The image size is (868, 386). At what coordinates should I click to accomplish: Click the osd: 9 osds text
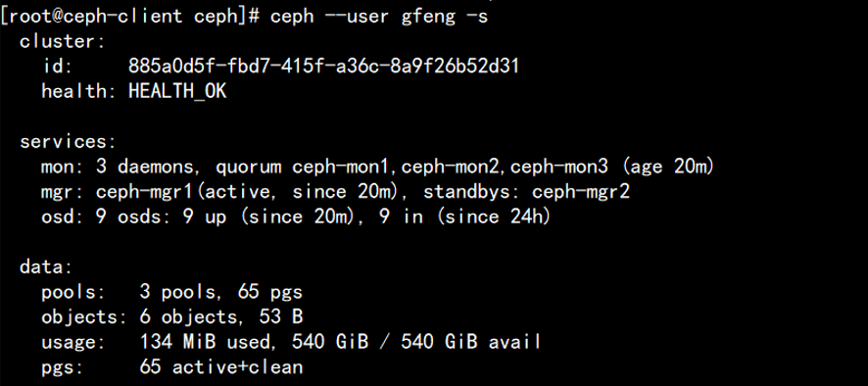coord(106,217)
